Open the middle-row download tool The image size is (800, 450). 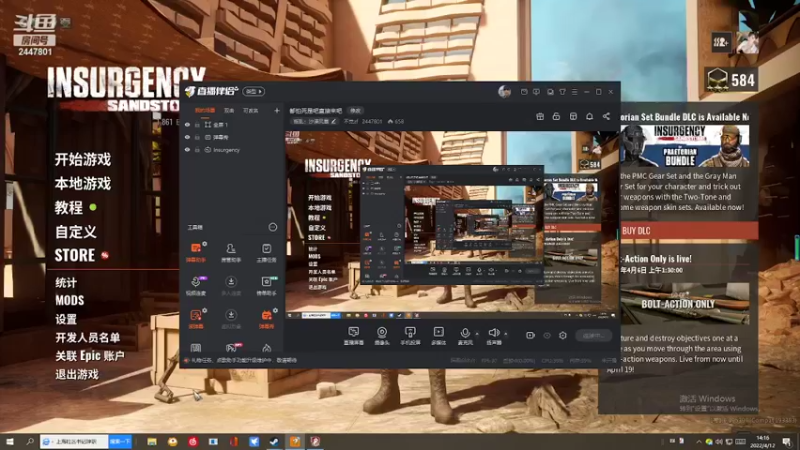coord(231,286)
